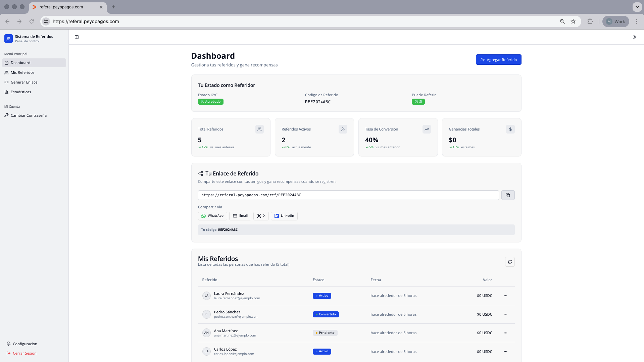Share referral link via WhatsApp
This screenshot has width=644, height=362.
pyautogui.click(x=212, y=216)
